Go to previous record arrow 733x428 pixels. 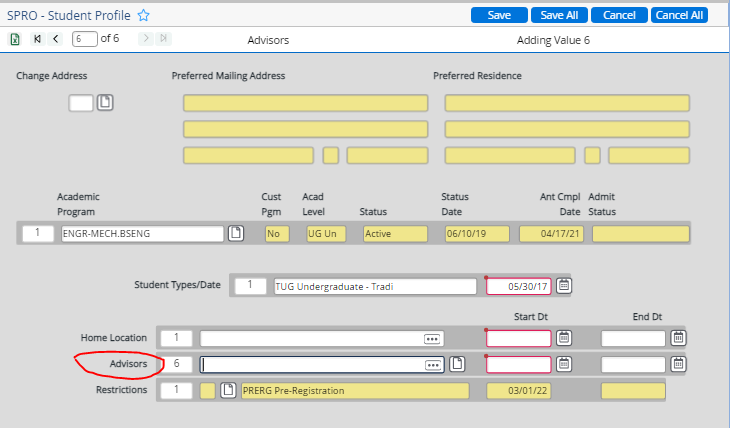(x=56, y=39)
